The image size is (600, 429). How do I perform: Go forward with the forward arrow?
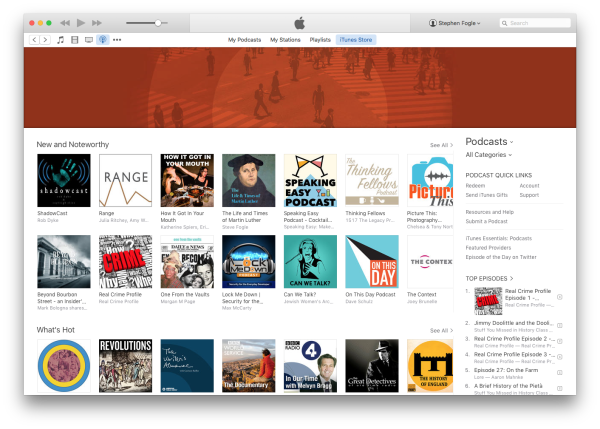pos(45,40)
